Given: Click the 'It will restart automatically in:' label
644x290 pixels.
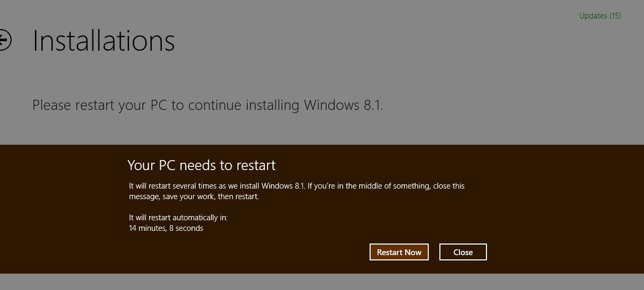Looking at the screenshot, I should pyautogui.click(x=178, y=218).
